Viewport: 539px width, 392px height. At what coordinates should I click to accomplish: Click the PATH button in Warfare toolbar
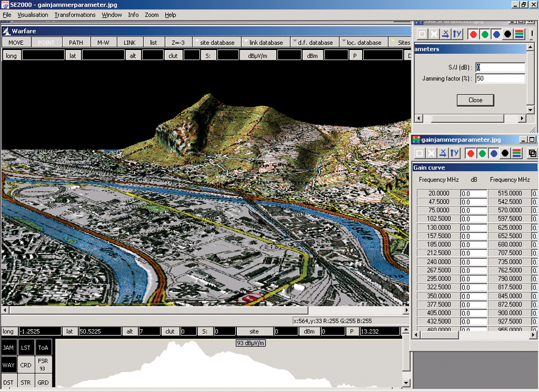[x=76, y=43]
